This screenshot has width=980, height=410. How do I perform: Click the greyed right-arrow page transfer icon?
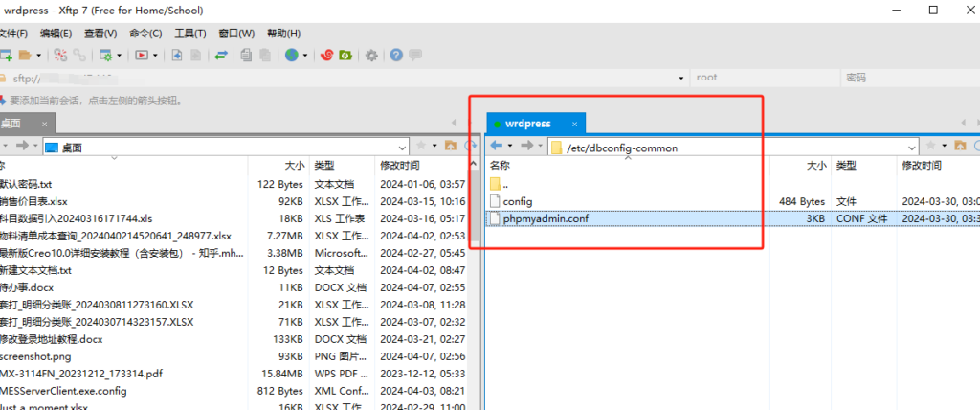(195, 56)
